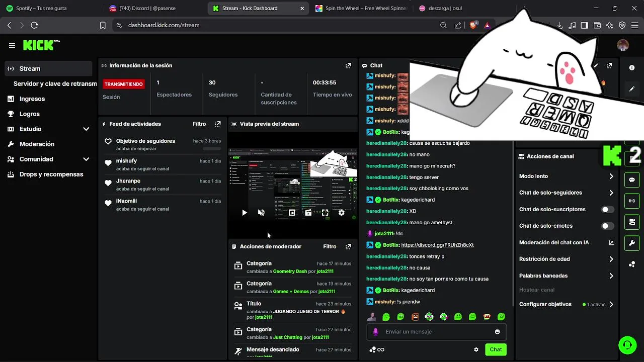This screenshot has height=362, width=644.
Task: Open Chat de solo-seguidores options
Action: pyautogui.click(x=567, y=193)
